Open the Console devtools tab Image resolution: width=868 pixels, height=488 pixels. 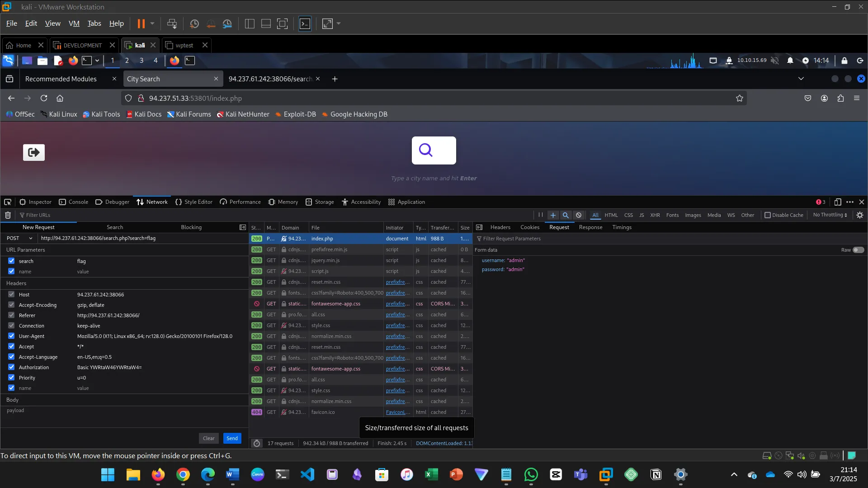click(x=74, y=202)
